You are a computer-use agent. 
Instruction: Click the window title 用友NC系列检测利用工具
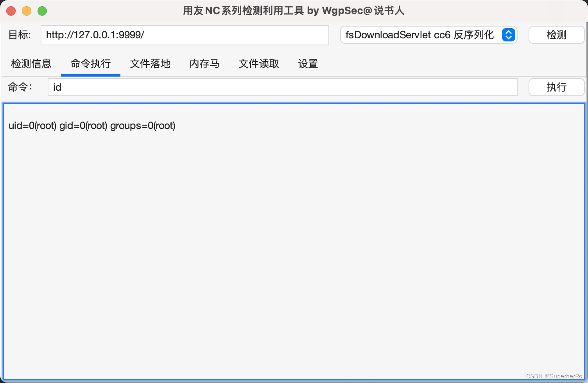(x=293, y=11)
